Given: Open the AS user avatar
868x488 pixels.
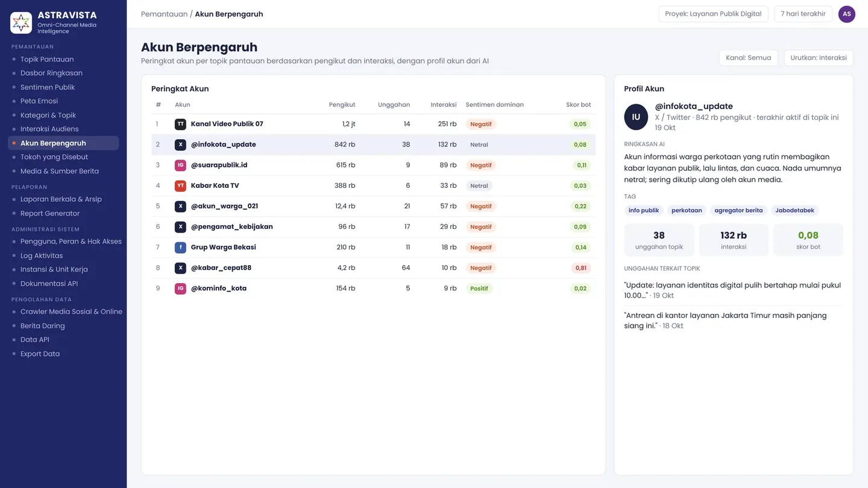Looking at the screenshot, I should coord(847,14).
